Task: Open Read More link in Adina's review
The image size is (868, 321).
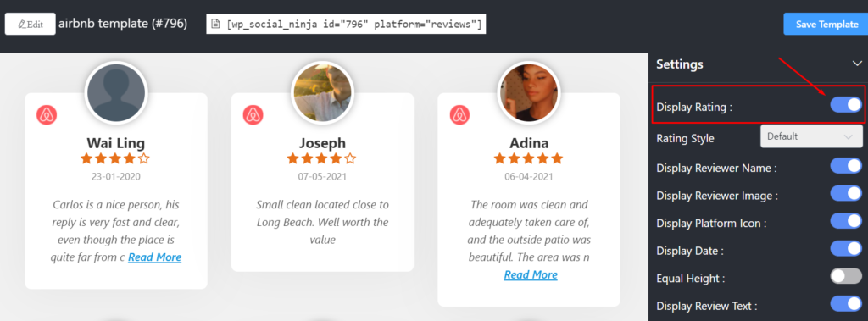Action: point(531,275)
